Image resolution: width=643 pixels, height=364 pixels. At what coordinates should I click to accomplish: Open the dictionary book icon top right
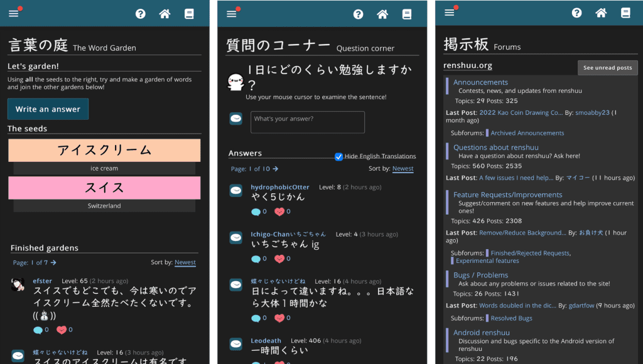pos(189,13)
